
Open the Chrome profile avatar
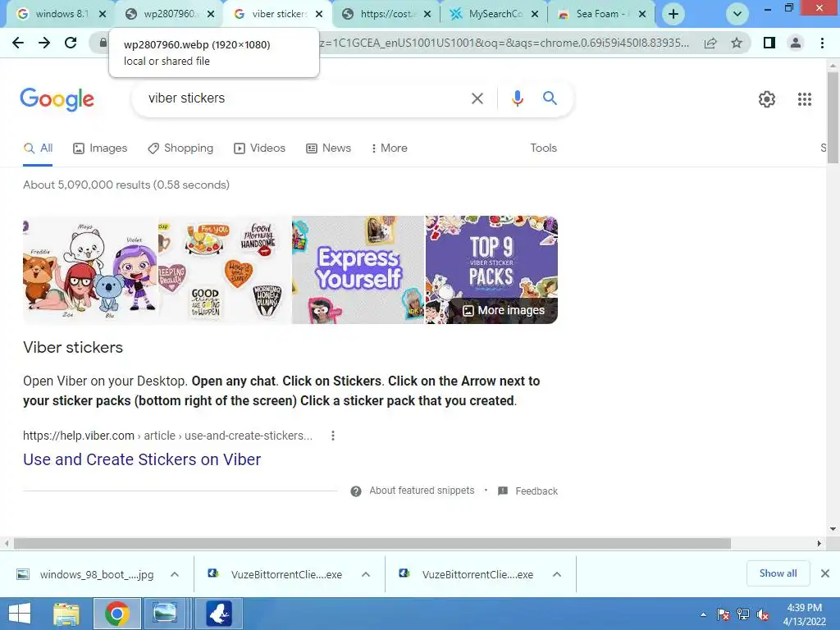pyautogui.click(x=796, y=43)
